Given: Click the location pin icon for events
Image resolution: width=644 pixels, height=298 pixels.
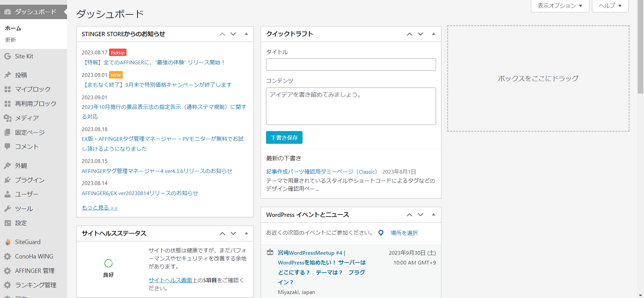Looking at the screenshot, I should tap(381, 233).
